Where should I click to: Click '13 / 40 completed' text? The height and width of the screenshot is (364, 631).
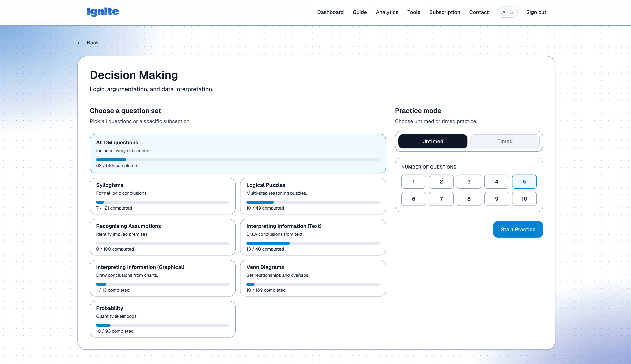[x=265, y=249]
